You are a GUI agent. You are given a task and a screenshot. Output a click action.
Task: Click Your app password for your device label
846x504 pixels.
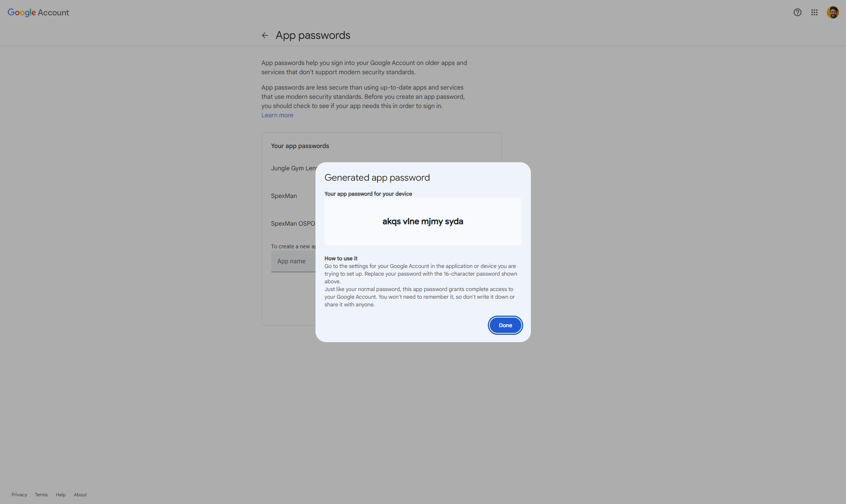pyautogui.click(x=368, y=194)
